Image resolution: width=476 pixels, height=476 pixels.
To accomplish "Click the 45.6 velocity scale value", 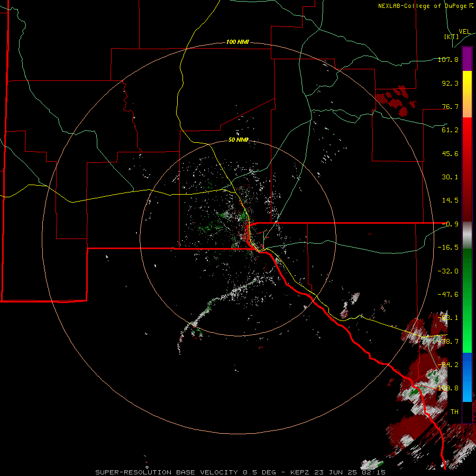I will click(x=450, y=153).
